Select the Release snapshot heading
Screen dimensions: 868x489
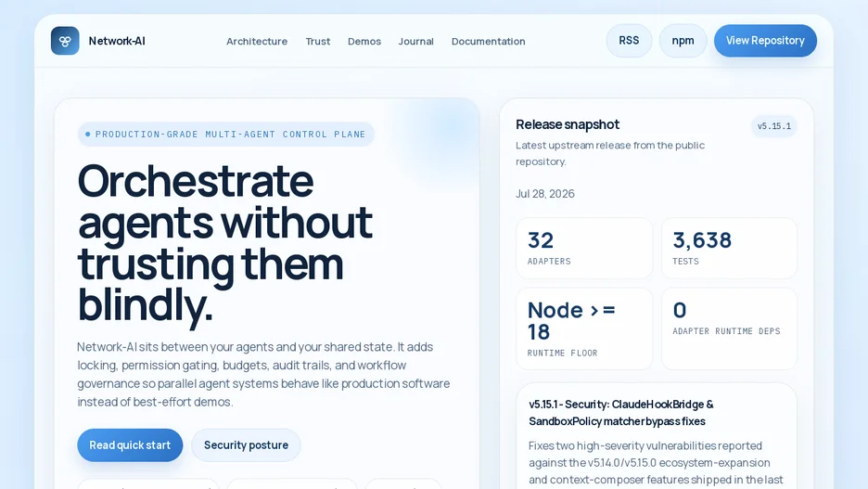(x=568, y=124)
